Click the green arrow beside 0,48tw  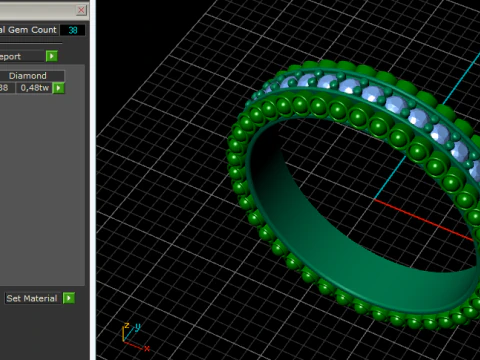(58, 88)
